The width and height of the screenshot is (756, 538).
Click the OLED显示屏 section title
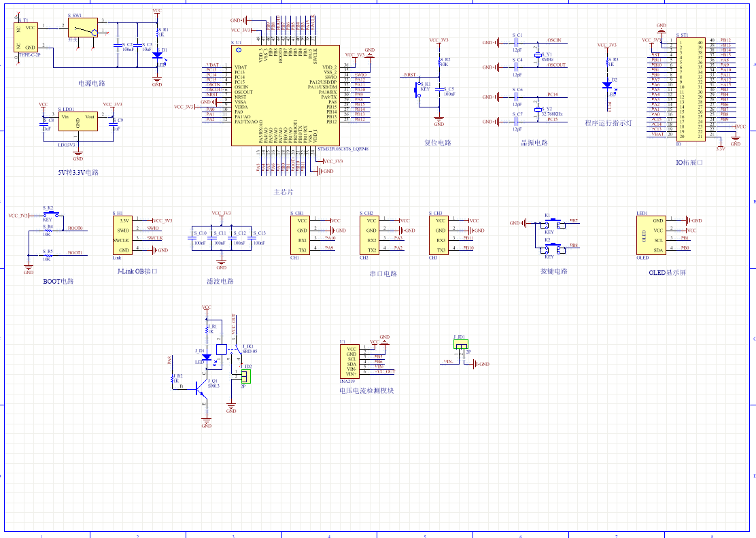click(668, 273)
